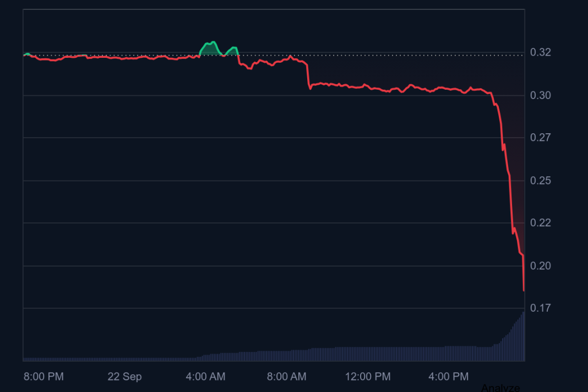
Task: Click the red line's step down after 8:00 AM
Action: [x=308, y=76]
